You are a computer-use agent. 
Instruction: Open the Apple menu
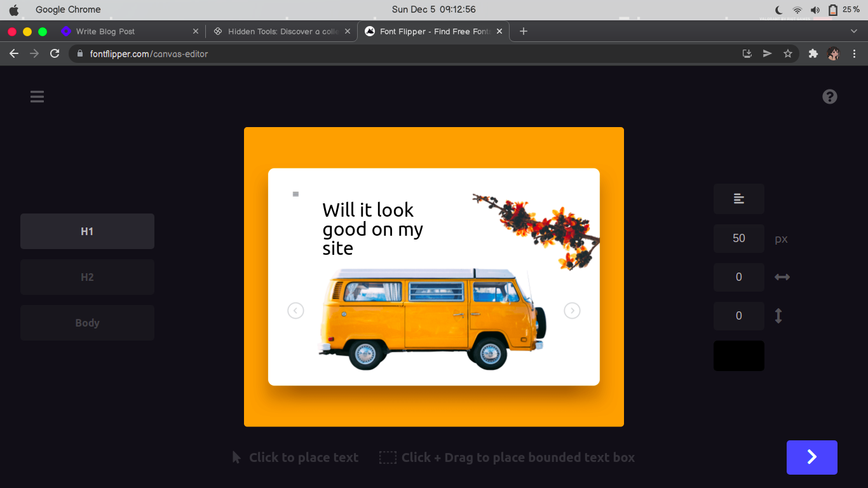[x=14, y=10]
